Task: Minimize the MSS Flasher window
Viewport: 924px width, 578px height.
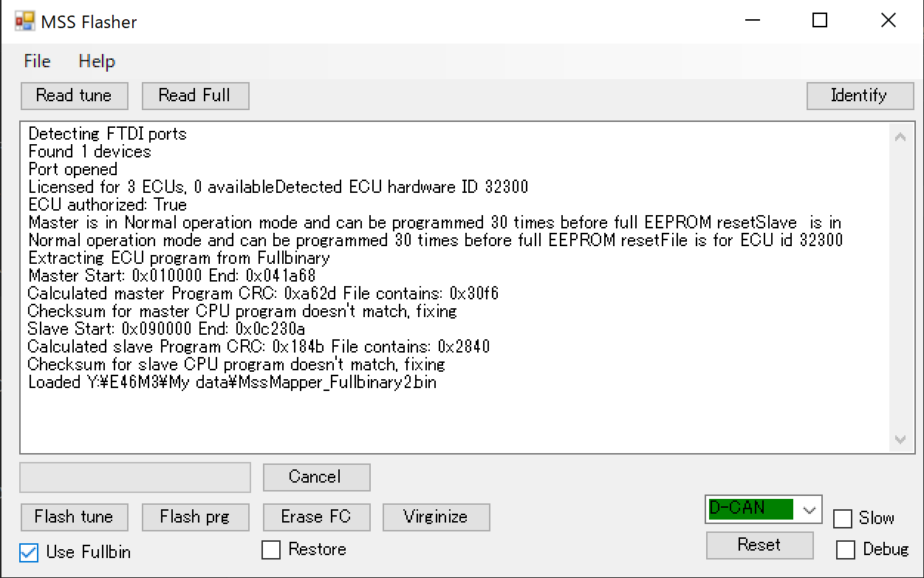Action: click(x=750, y=21)
